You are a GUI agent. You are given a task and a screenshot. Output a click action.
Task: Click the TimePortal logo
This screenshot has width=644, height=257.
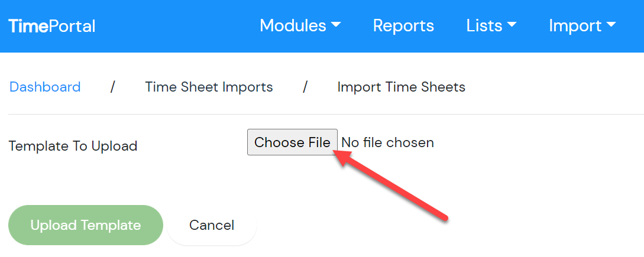coord(52,26)
